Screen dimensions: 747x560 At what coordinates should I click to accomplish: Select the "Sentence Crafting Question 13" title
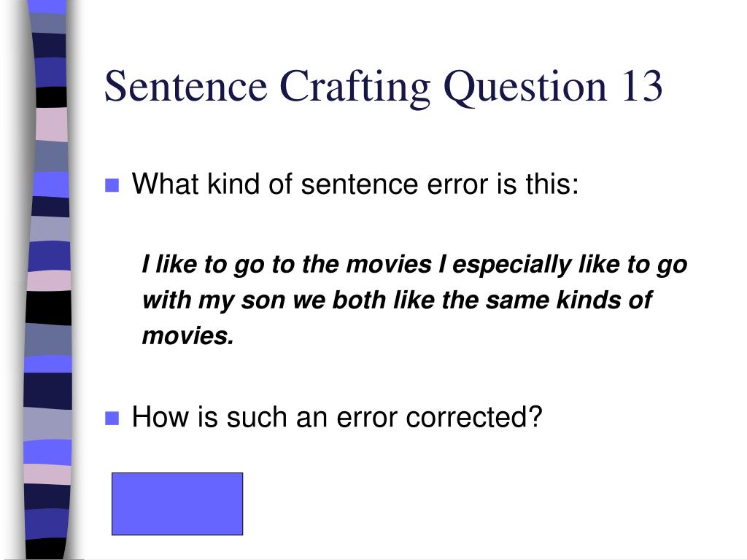coord(384,87)
